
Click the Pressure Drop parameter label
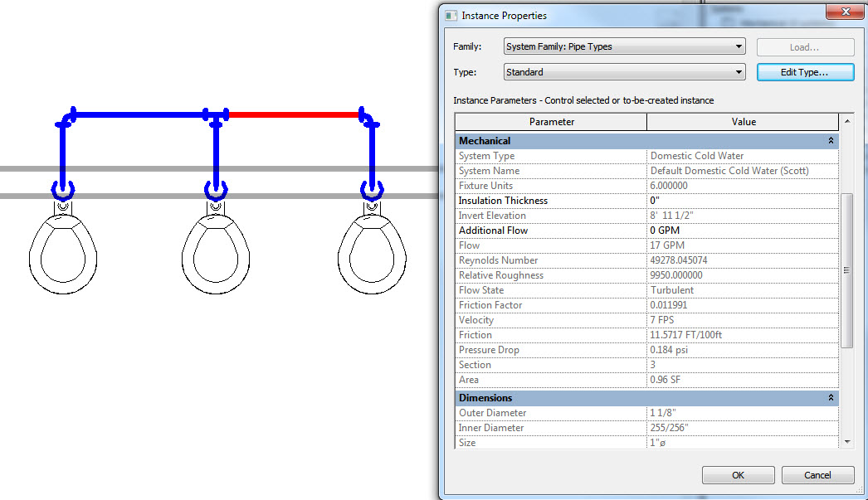[489, 350]
